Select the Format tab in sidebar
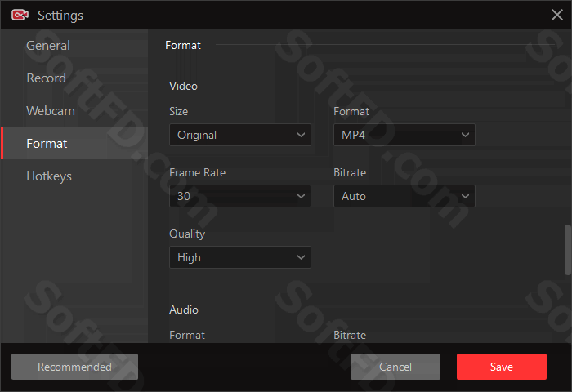Screen dimensions: 572x392 (x=74, y=143)
